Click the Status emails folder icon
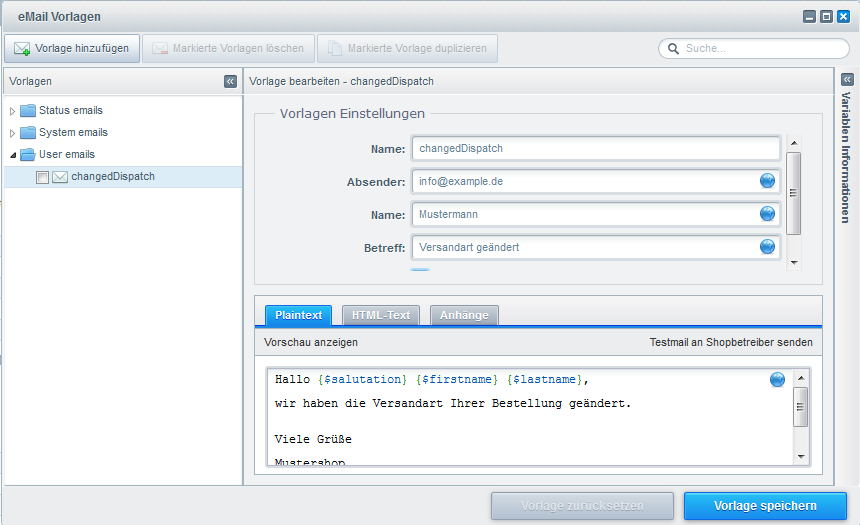860x525 pixels. (x=28, y=111)
